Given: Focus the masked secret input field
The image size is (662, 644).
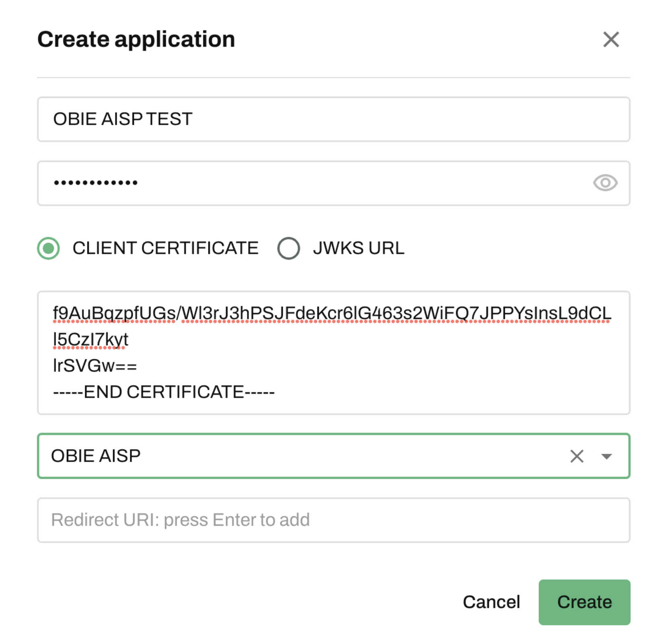Looking at the screenshot, I should coord(314,183).
